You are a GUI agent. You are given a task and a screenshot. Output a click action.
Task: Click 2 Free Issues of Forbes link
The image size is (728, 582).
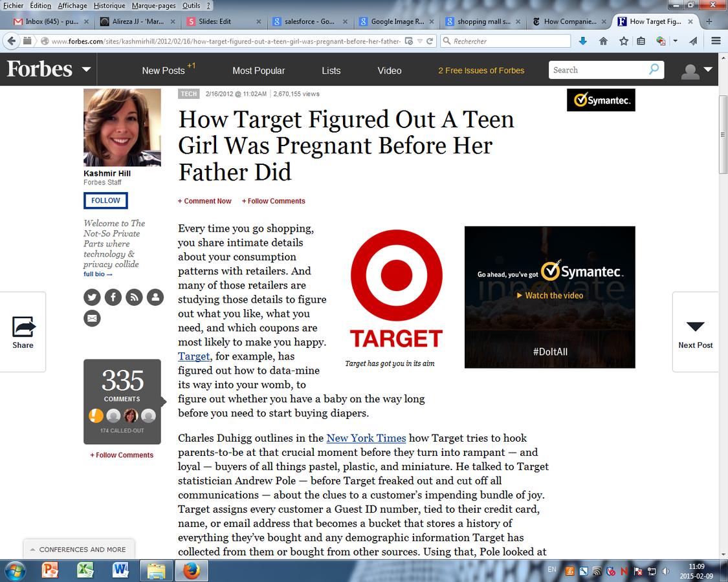tap(481, 70)
